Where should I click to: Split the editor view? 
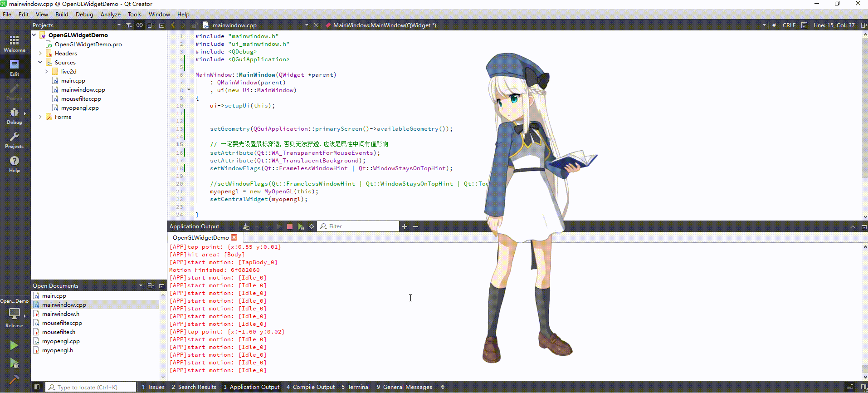point(863,25)
